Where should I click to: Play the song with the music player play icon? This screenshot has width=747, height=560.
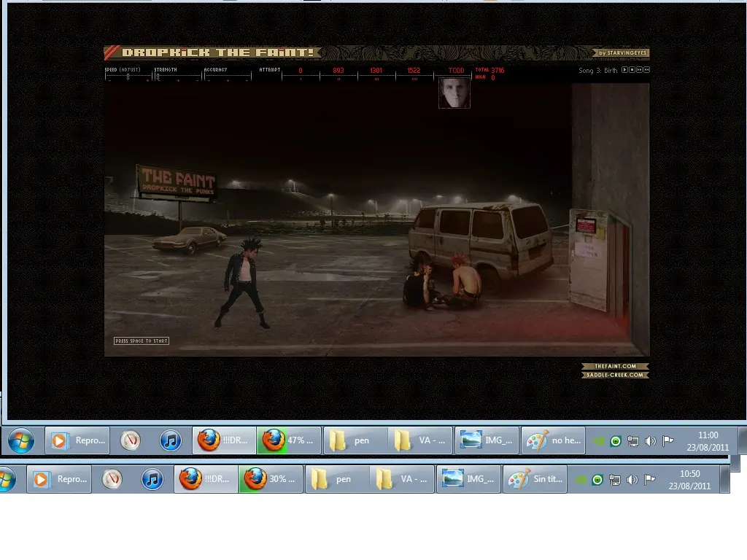pyautogui.click(x=624, y=69)
